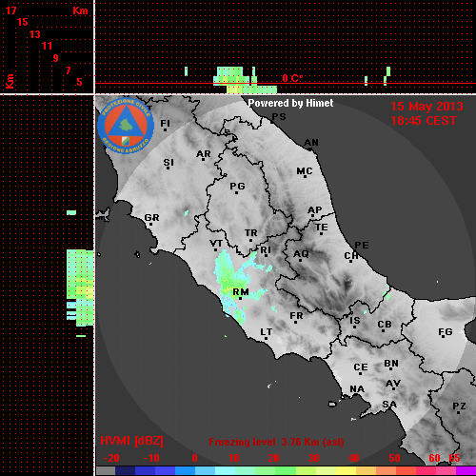Click the Powered by Himet text
The height and width of the screenshot is (476, 476).
pyautogui.click(x=290, y=103)
